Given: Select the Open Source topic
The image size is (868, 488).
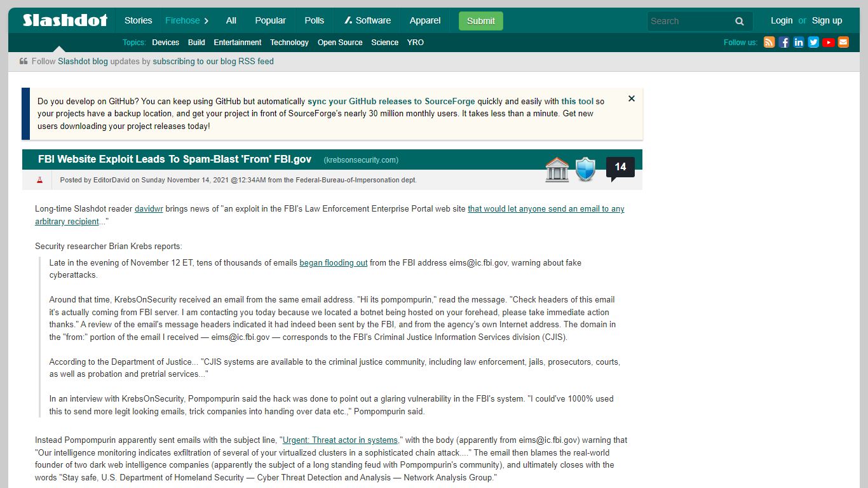Looking at the screenshot, I should pos(340,43).
